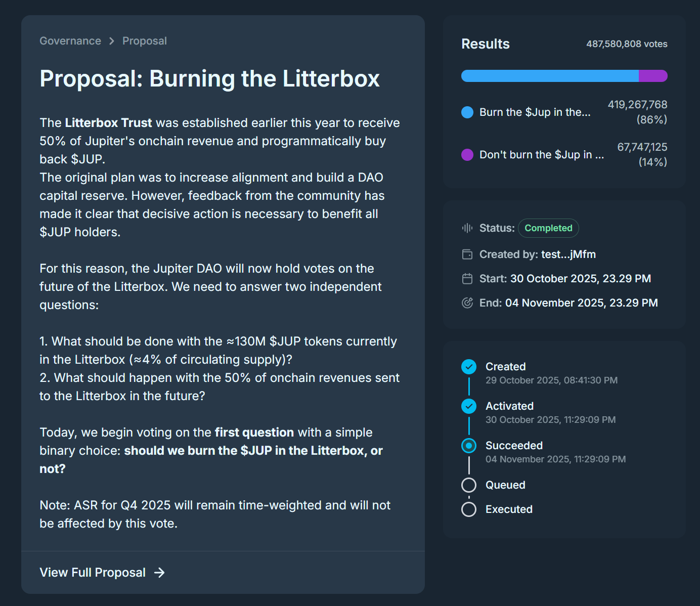
Task: Select the Queued step circle
Action: (469, 485)
